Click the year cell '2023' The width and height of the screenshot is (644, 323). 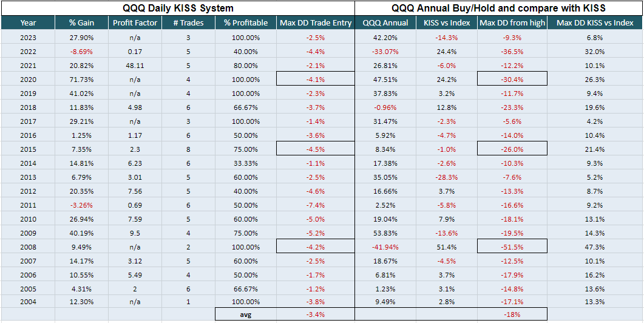[x=28, y=38]
